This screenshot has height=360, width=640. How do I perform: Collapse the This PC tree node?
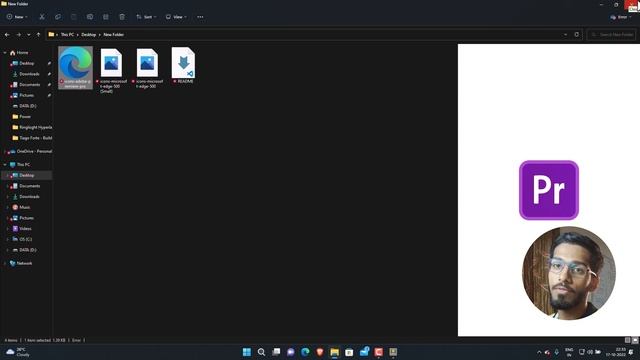[x=5, y=164]
